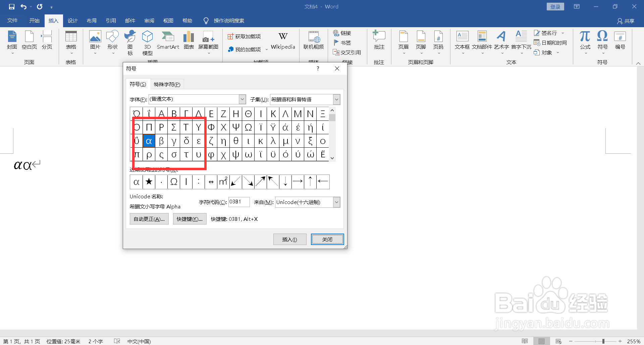Open the Object (对象) dropdown arrow
The height and width of the screenshot is (345, 644).
(x=558, y=52)
